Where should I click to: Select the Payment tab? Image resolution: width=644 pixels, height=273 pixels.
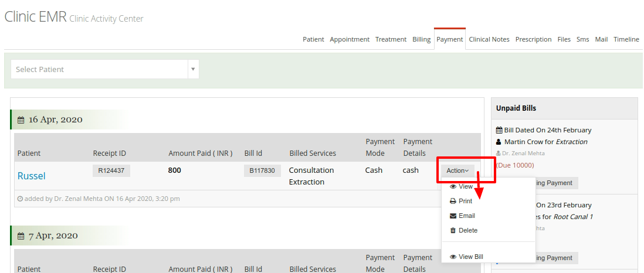coord(450,39)
